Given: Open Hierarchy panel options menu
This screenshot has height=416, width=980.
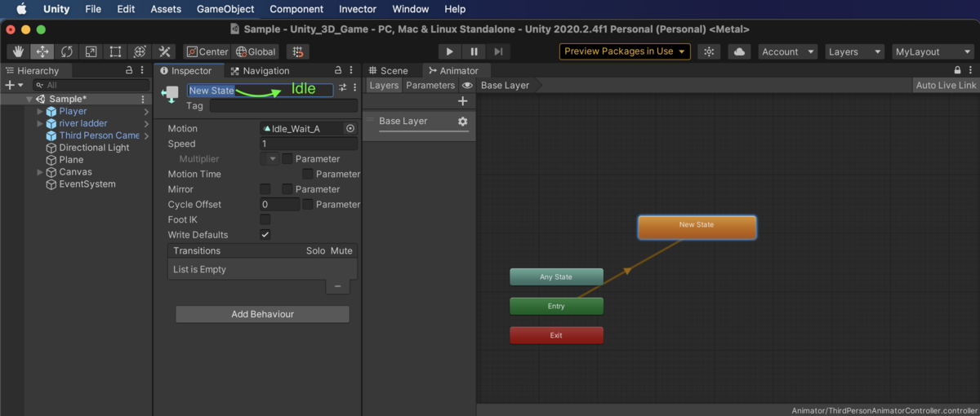Looking at the screenshot, I should click(x=143, y=71).
